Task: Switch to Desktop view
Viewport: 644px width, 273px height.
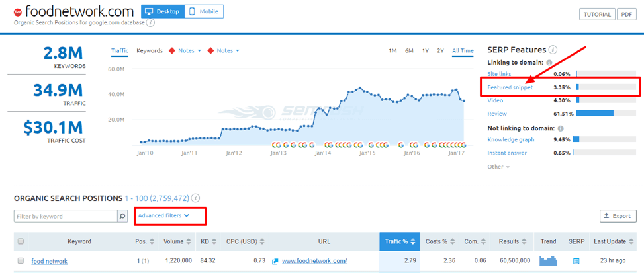Action: [x=163, y=11]
